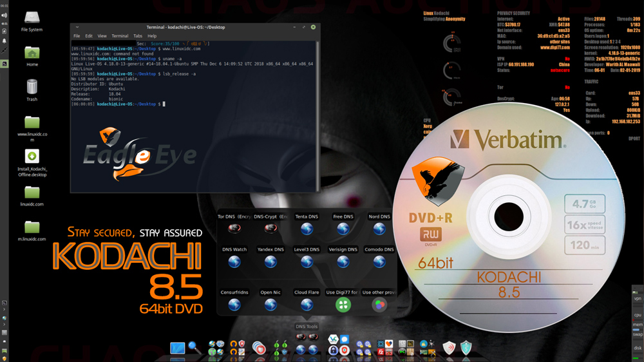Image resolution: width=644 pixels, height=362 pixels.
Task: Open the VC hexagon icon in dock
Action: point(333,339)
